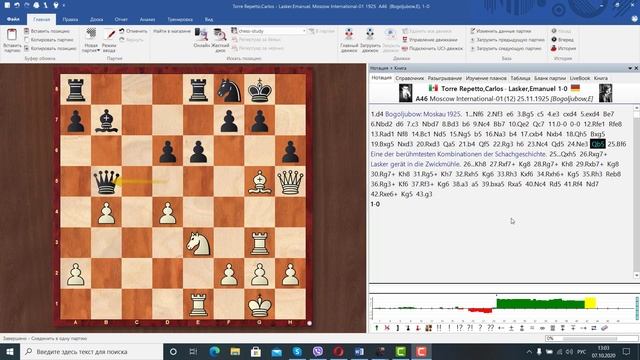Insert the ∞ unclear position symbol
This screenshot has width=640, height=360.
point(542,328)
